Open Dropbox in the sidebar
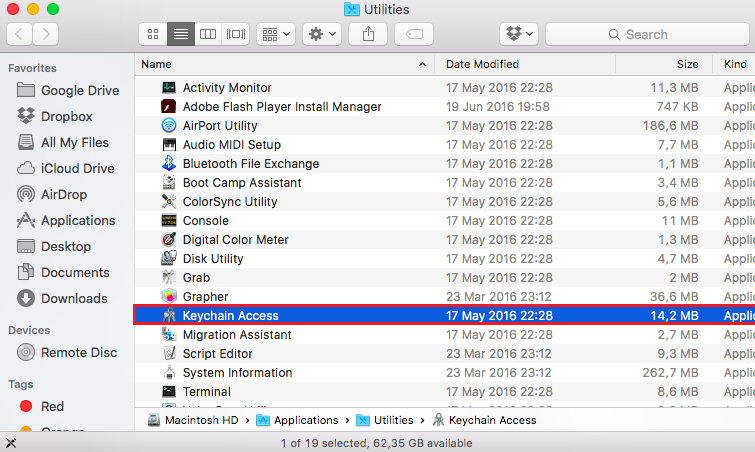Image resolution: width=755 pixels, height=452 pixels. click(x=54, y=116)
